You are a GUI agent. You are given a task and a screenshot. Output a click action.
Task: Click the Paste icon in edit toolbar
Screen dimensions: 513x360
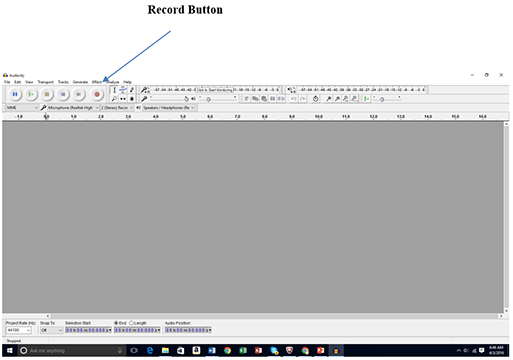point(264,99)
